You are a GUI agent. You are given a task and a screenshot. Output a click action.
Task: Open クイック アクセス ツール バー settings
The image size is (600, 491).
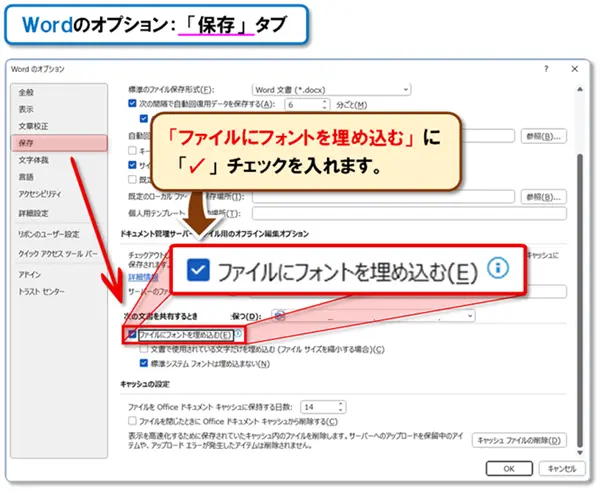coord(59,254)
